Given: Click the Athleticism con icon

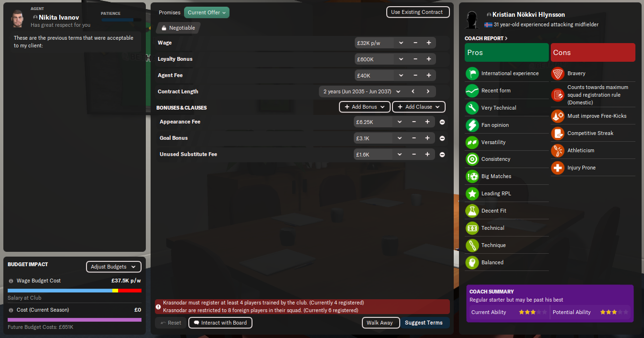Looking at the screenshot, I should click(558, 150).
